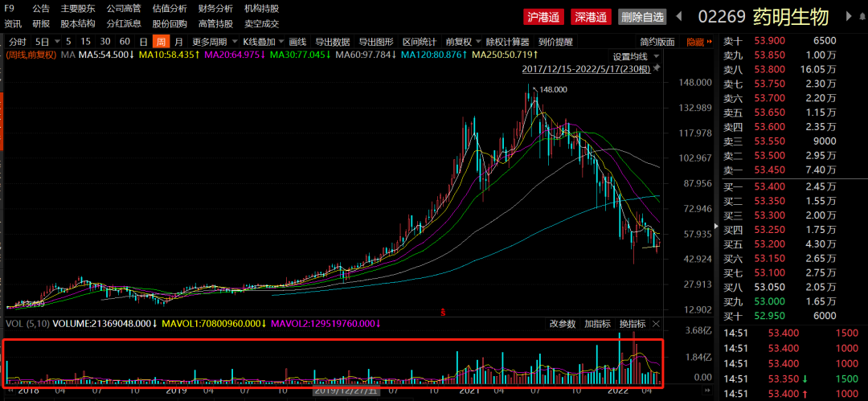This screenshot has width=868, height=401.
Task: Switch to the 分时 intraday view
Action: coord(17,42)
